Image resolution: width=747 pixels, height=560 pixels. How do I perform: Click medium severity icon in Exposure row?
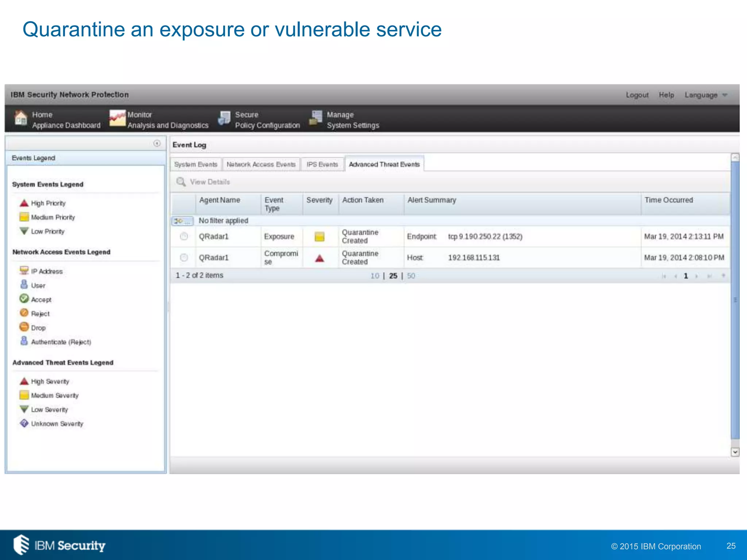320,237
